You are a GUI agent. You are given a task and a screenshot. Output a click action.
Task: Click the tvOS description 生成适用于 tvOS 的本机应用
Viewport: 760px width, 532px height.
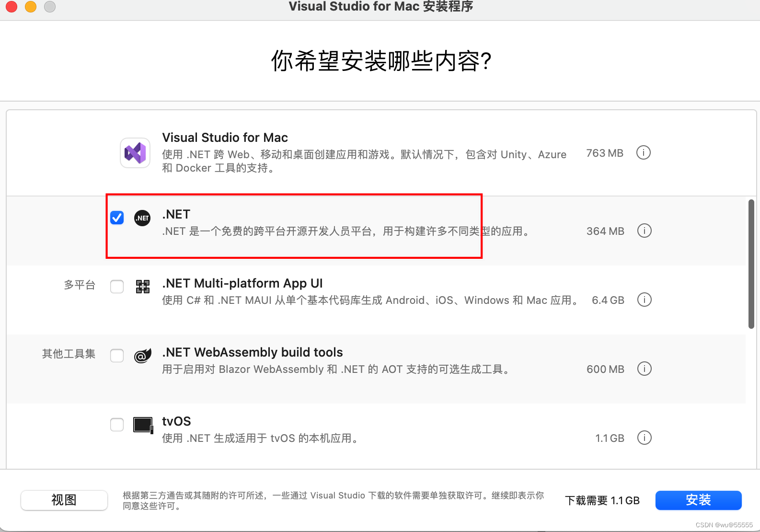click(x=261, y=438)
